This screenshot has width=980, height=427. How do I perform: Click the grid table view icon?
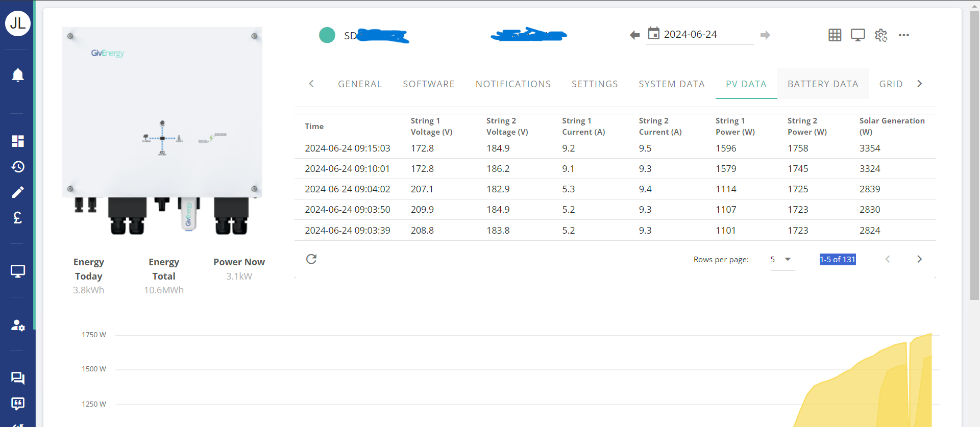pos(835,35)
